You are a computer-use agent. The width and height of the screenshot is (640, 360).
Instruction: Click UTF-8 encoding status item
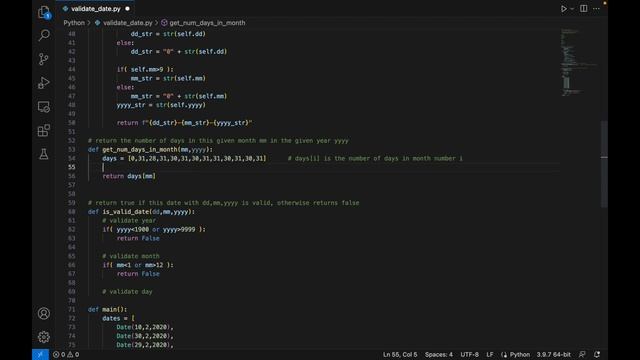[469, 354]
